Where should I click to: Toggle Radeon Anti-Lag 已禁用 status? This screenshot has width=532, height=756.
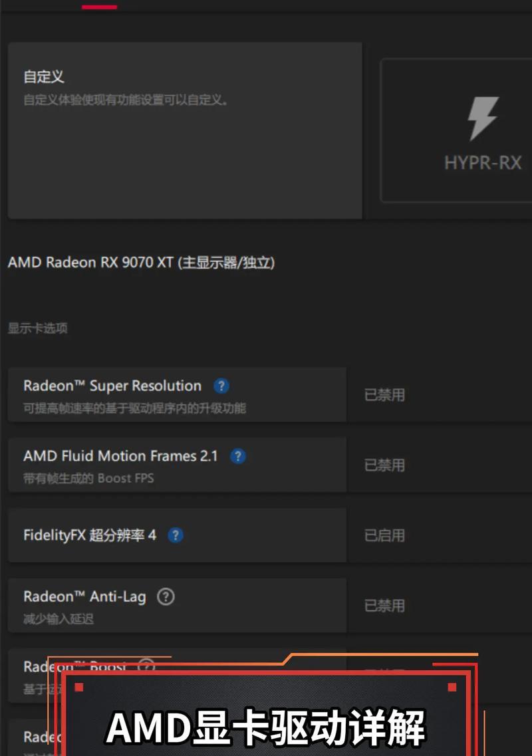pos(384,606)
